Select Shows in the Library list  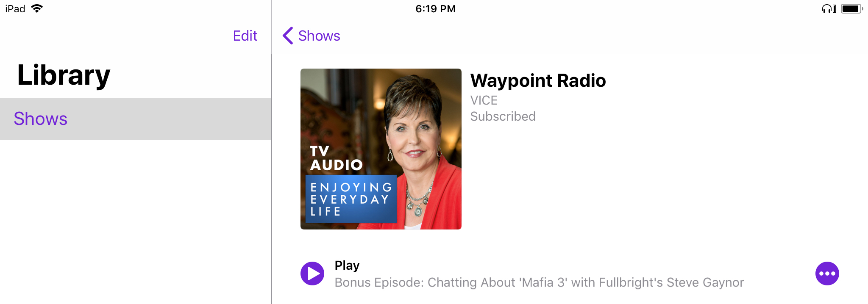coord(136,119)
